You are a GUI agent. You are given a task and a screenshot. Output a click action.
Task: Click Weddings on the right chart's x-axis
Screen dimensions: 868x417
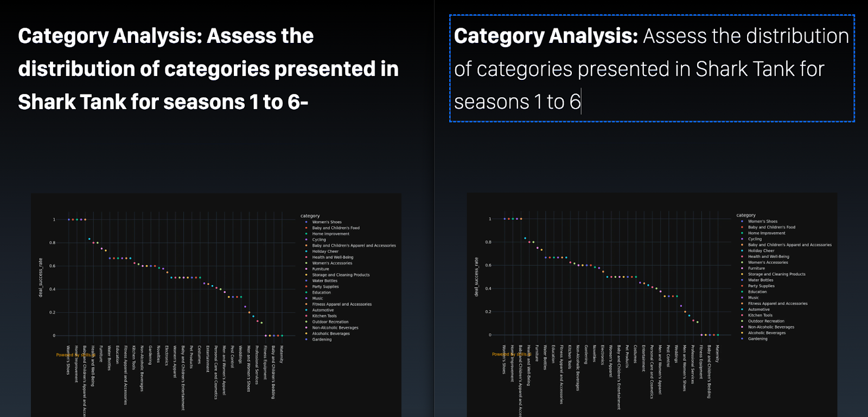click(x=676, y=354)
